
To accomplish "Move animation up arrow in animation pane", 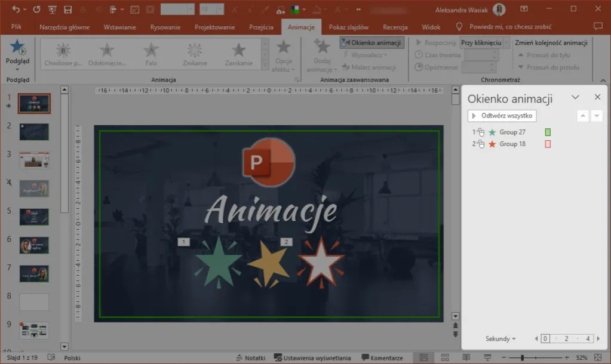I will (582, 116).
